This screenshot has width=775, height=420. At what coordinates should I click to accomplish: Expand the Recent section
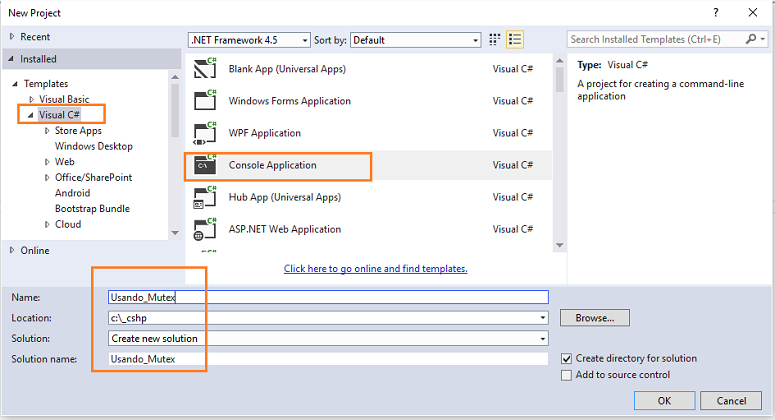(12, 37)
